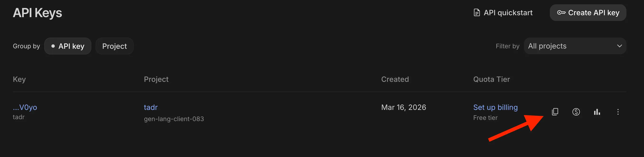Click the Key column header
This screenshot has width=644, height=157.
tap(19, 79)
